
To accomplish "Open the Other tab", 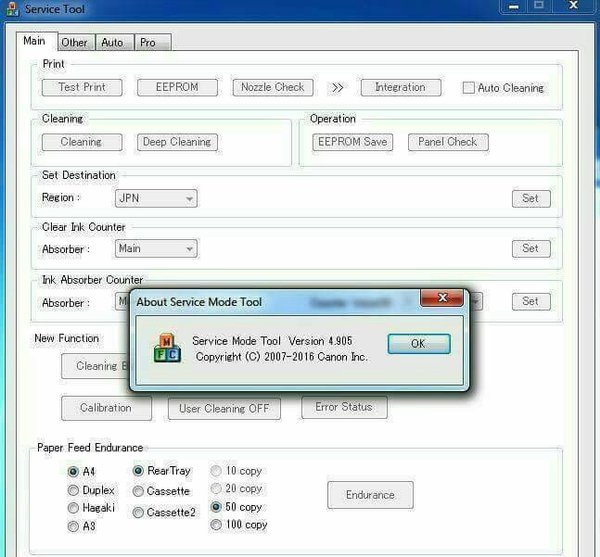I will (x=75, y=42).
